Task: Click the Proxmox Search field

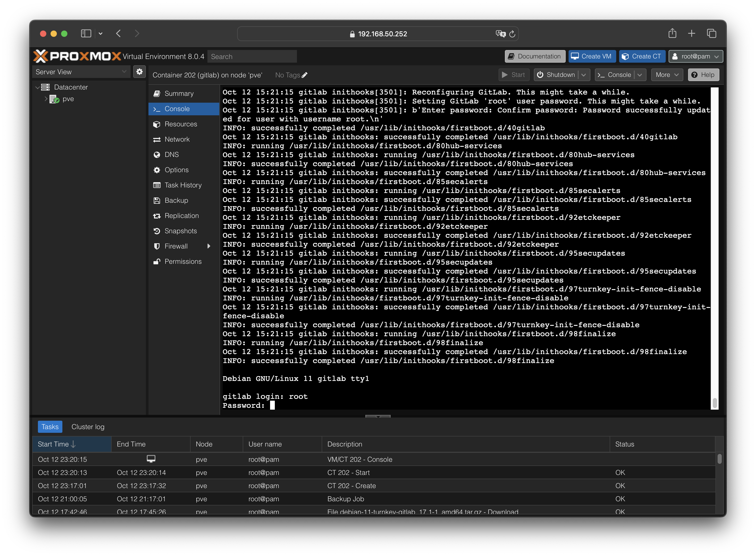Action: click(252, 57)
